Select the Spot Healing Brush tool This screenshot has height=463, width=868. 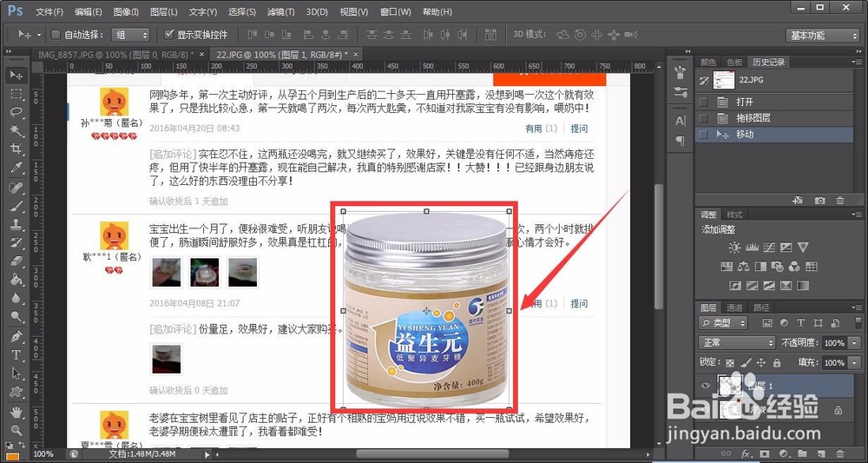[x=16, y=187]
